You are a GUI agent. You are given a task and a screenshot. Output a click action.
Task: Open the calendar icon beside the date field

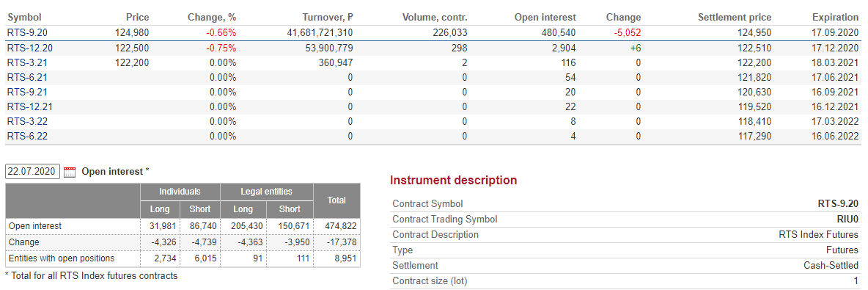point(69,172)
